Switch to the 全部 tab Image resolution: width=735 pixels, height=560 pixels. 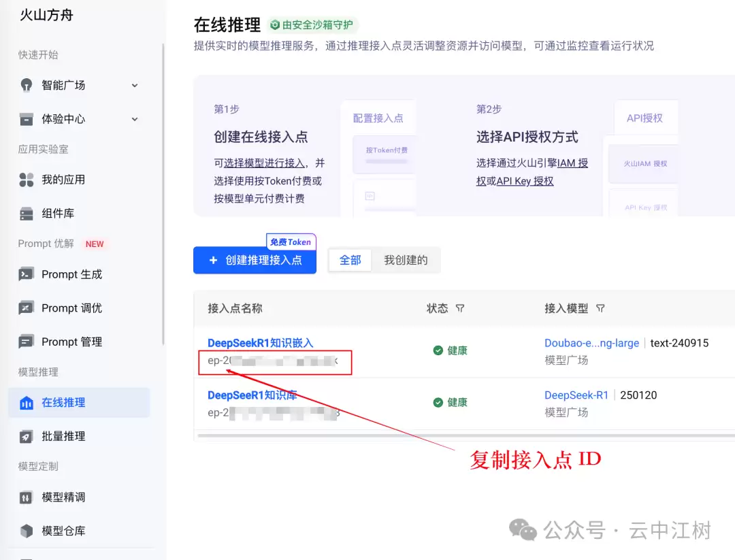pos(350,260)
